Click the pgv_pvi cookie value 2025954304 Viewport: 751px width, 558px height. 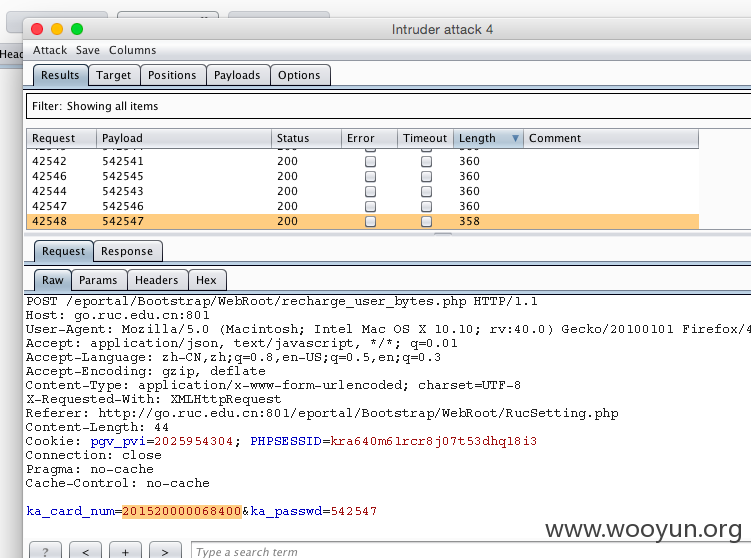pyautogui.click(x=193, y=442)
